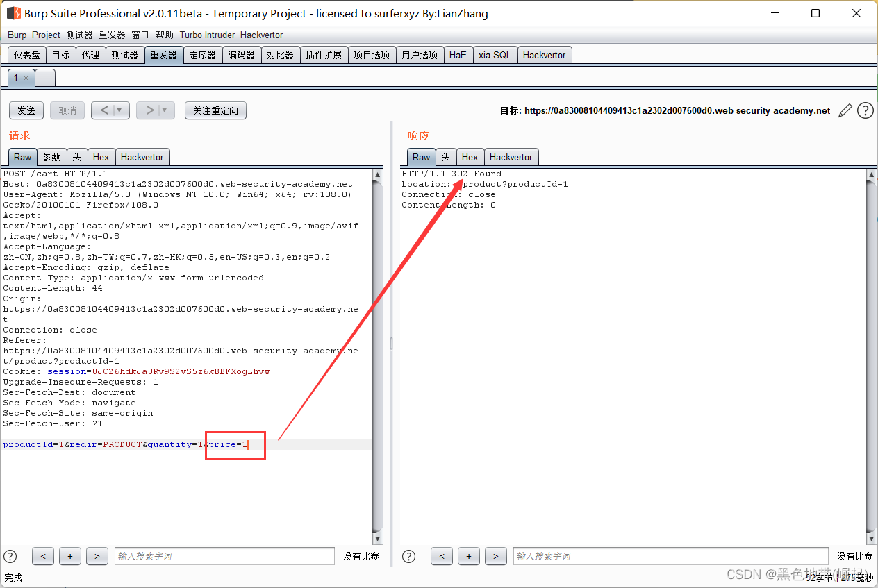This screenshot has height=588, width=878.
Task: Select request Hackvertor tab
Action: click(x=142, y=157)
